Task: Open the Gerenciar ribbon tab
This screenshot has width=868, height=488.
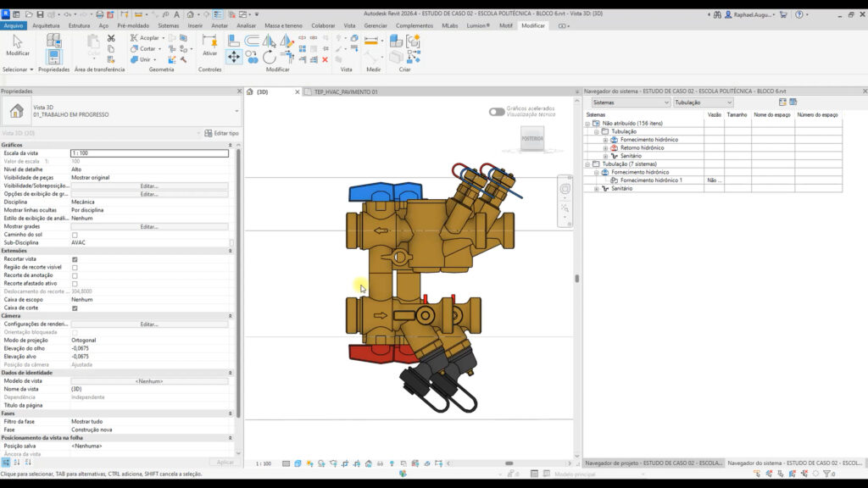Action: (x=376, y=25)
